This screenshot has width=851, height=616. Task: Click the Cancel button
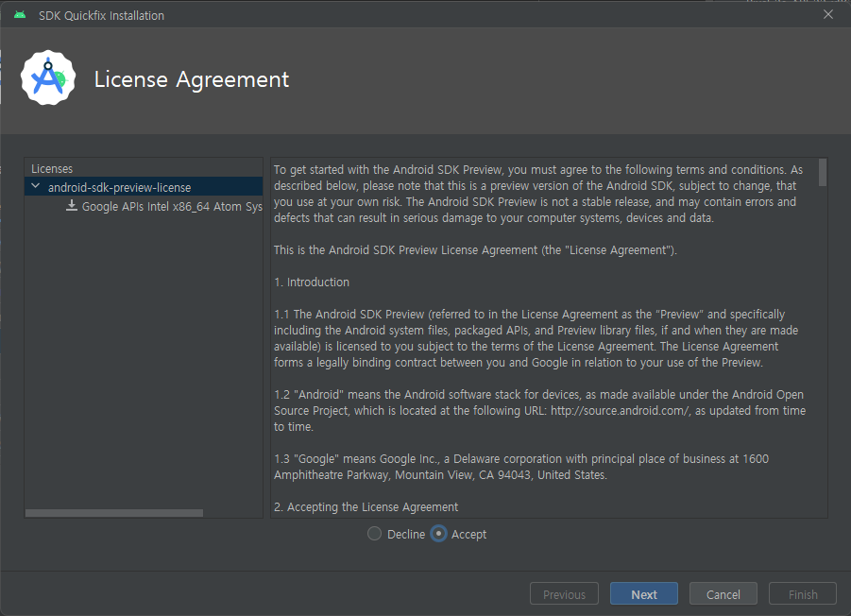723,593
